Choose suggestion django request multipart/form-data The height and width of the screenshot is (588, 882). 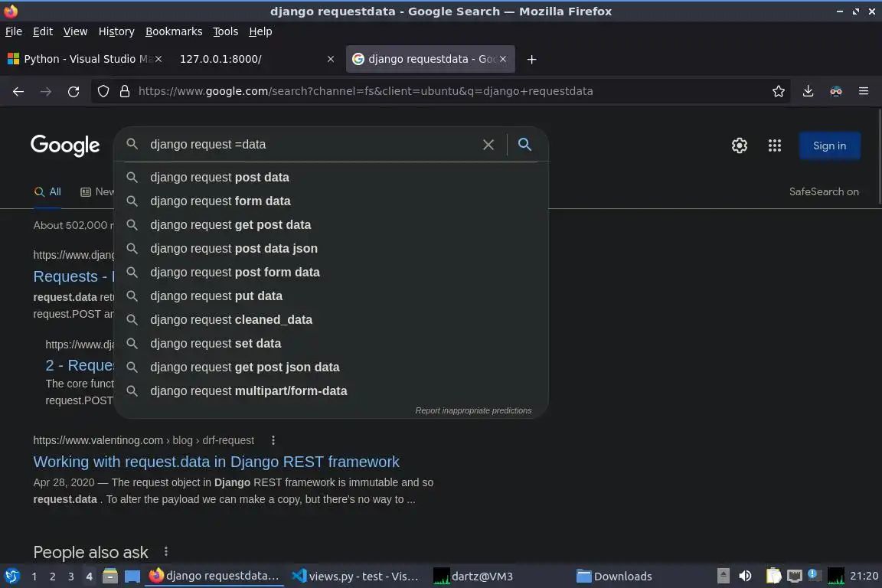tap(331, 390)
